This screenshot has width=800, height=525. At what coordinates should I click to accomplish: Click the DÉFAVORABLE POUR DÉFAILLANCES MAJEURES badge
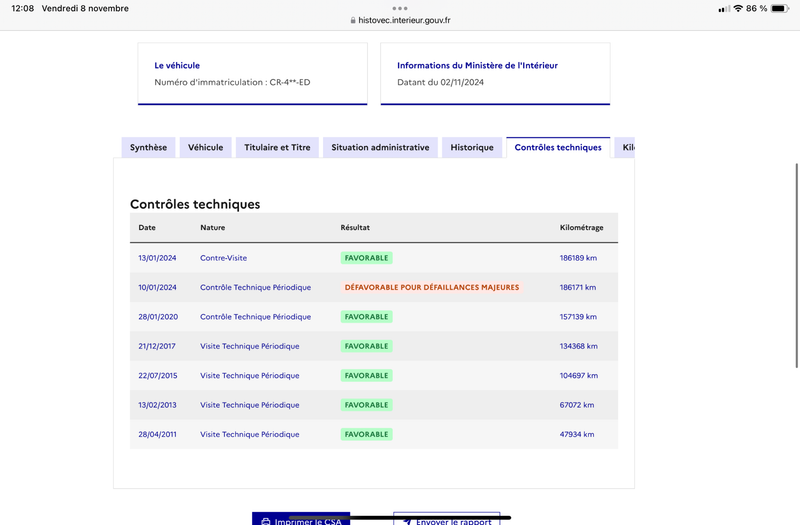[x=432, y=287]
